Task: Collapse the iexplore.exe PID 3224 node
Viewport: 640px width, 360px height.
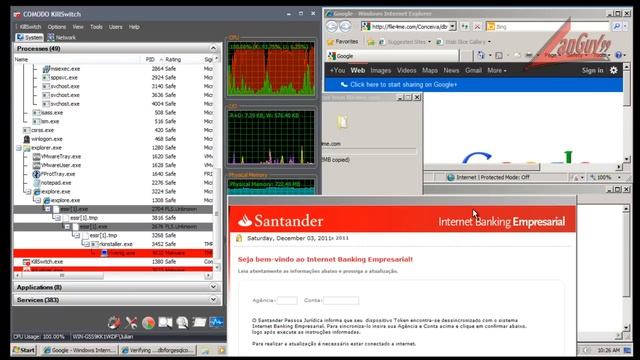Action: (29, 191)
